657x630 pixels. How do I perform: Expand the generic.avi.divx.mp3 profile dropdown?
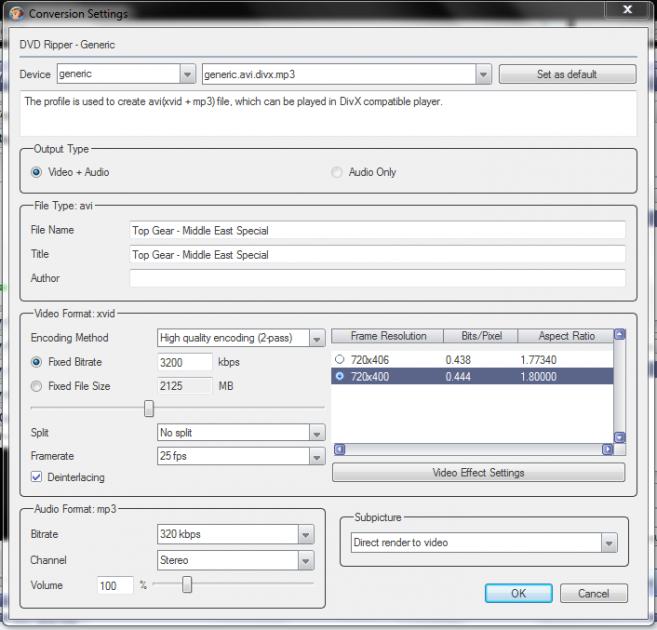(484, 74)
